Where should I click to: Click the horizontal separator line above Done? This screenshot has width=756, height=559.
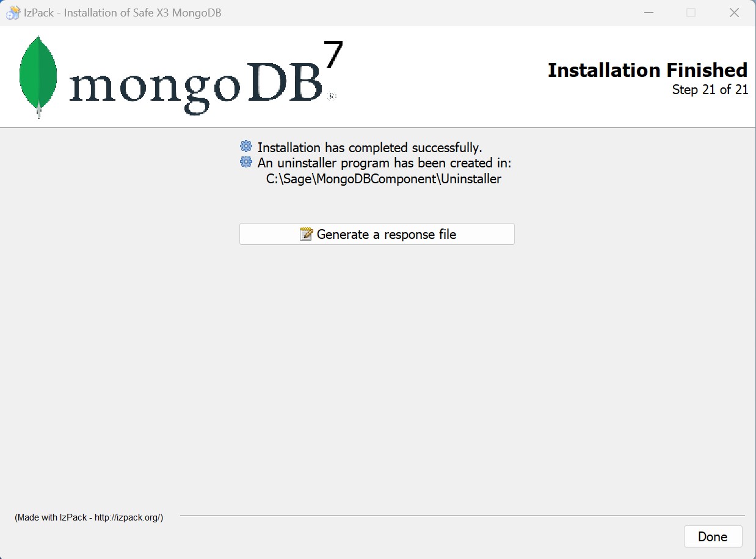pyautogui.click(x=462, y=516)
